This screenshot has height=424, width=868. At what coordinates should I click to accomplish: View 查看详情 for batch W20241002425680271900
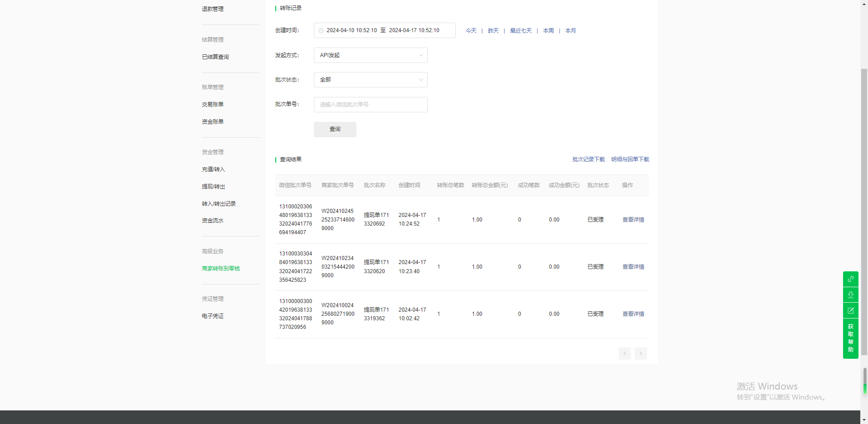633,314
